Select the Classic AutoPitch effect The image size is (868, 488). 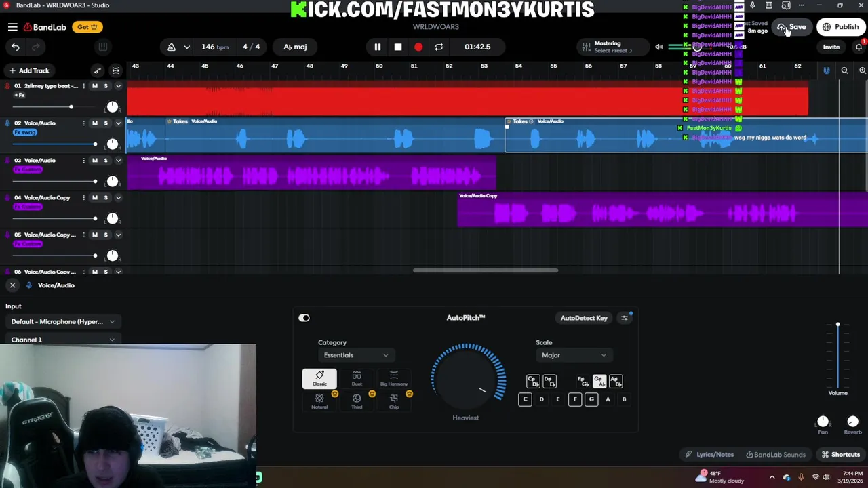tap(319, 378)
